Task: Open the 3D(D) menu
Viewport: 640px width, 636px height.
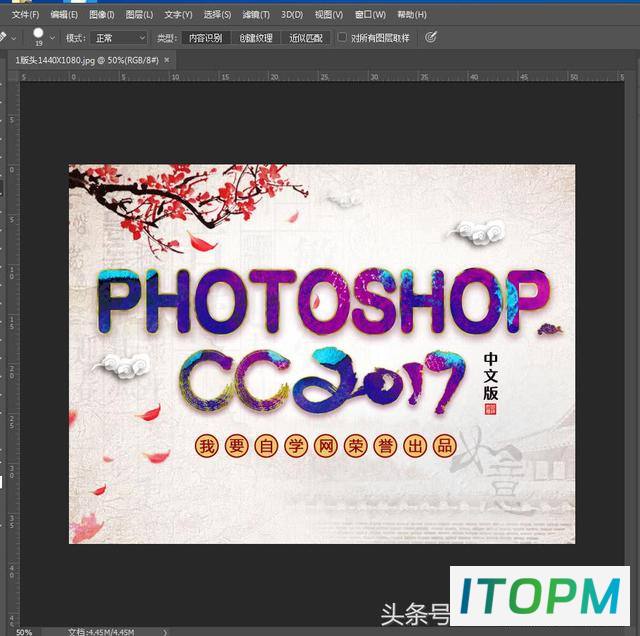Action: 292,15
